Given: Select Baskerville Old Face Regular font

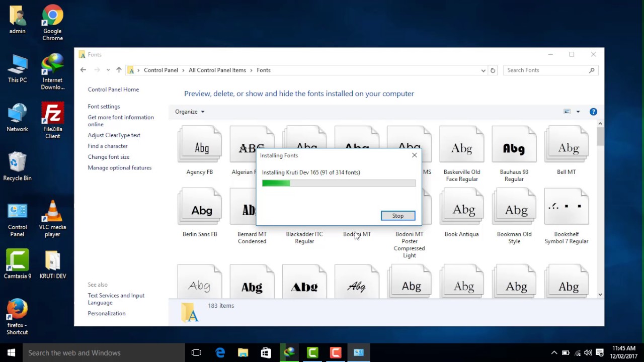Looking at the screenshot, I should click(461, 154).
